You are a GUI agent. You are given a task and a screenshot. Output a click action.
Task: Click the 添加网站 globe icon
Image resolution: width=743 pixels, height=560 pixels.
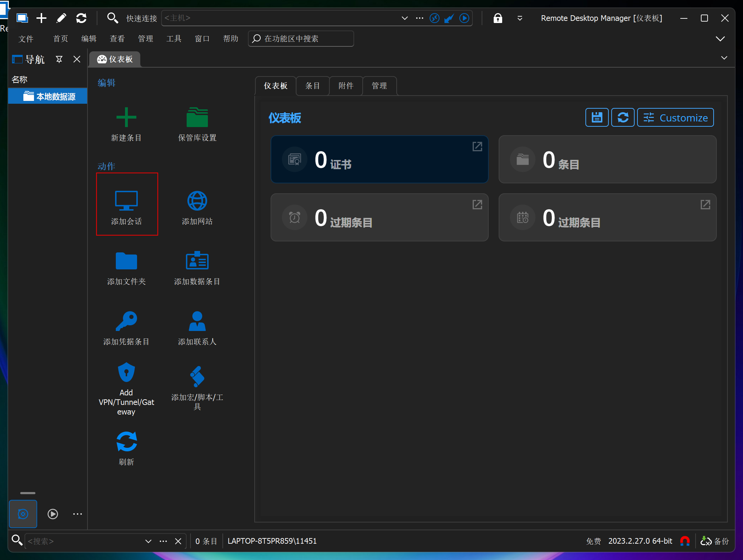point(197,201)
